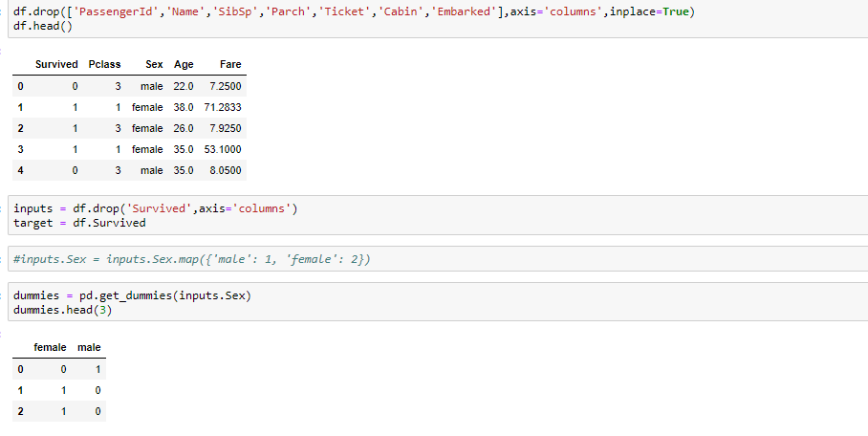Click the df.drop code cell
This screenshot has width=868, height=436.
438,19
